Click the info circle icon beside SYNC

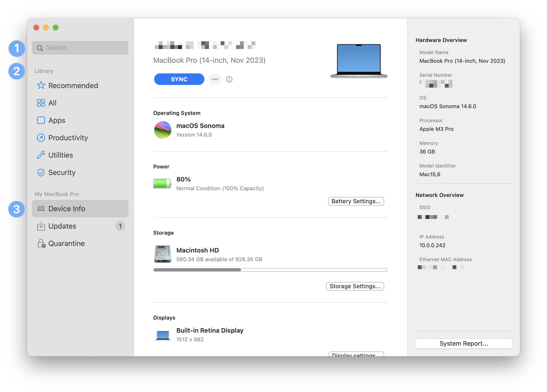pos(229,79)
